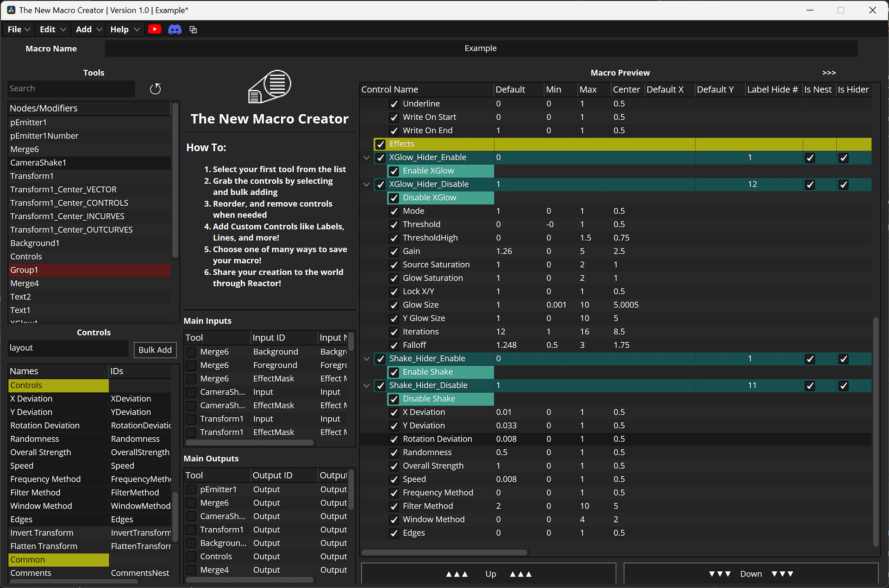Toggle the Is Hider checkbox for Shake_Hider_Disable

click(x=844, y=386)
